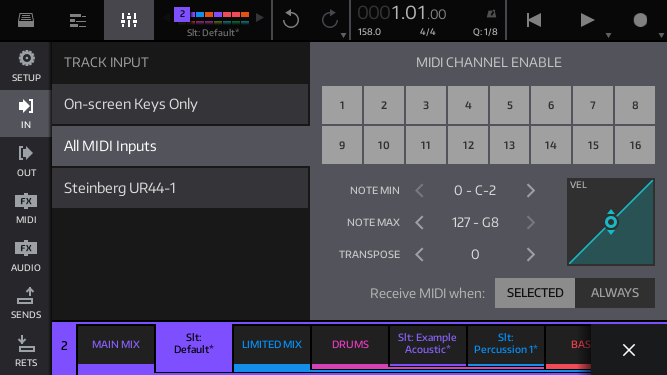
Task: Select the LIMITED MIX track tab
Action: coord(271,345)
